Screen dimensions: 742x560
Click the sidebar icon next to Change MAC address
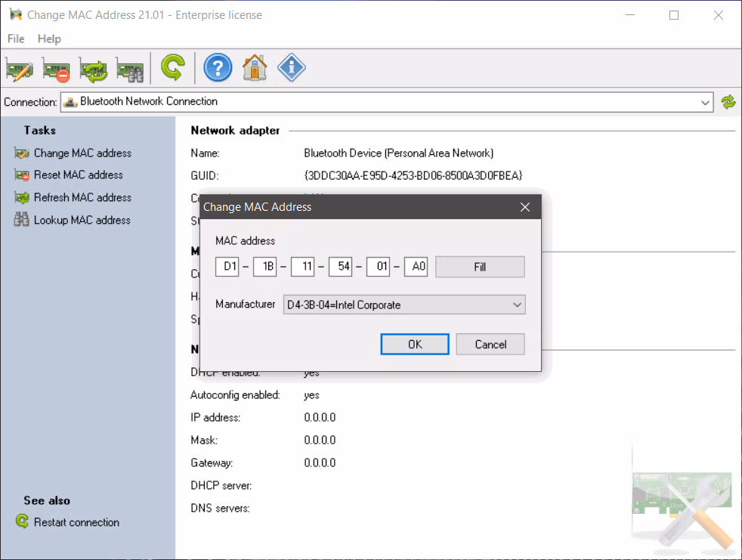point(22,153)
